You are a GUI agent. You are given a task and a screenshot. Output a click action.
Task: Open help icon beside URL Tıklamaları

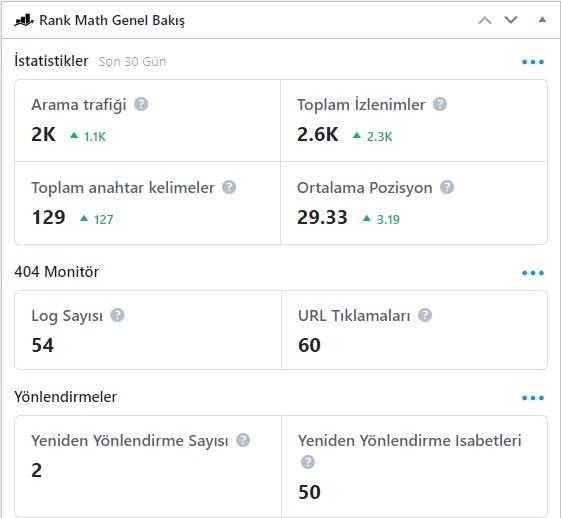click(x=425, y=315)
